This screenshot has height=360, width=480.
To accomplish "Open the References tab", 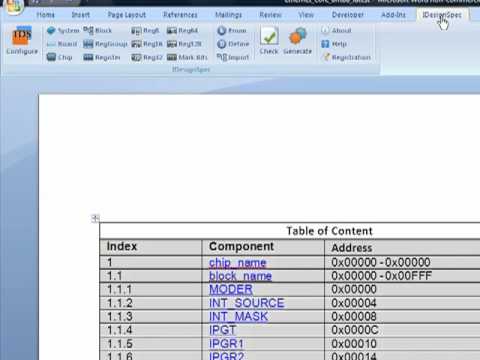I will 180,15.
